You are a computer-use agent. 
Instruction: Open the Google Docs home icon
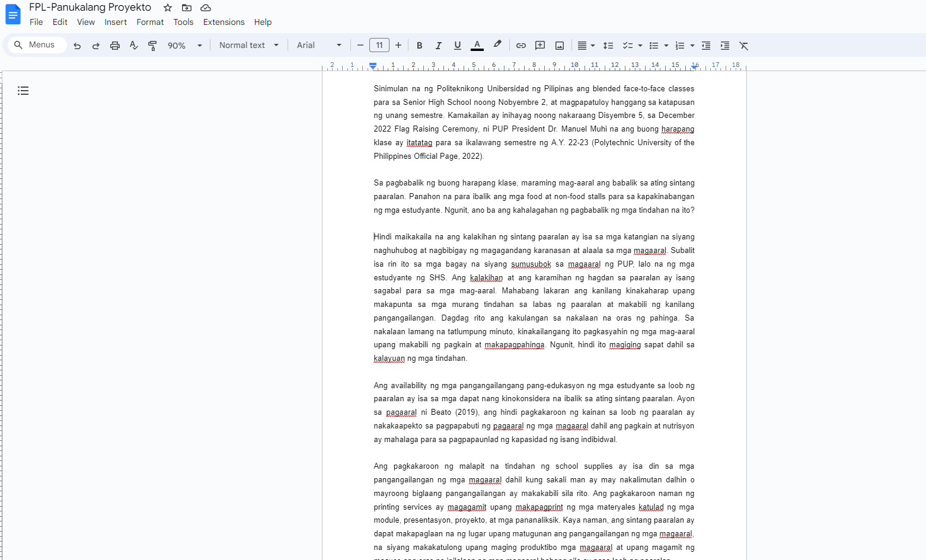13,14
